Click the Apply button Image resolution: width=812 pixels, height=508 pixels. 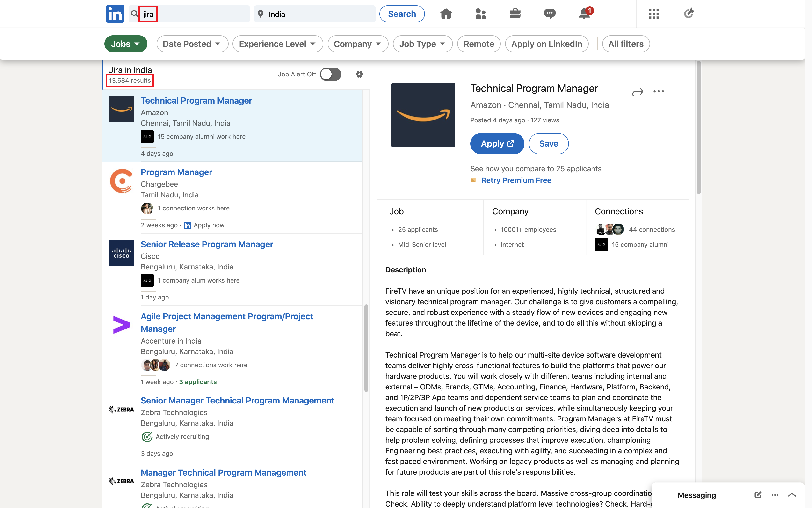click(x=497, y=143)
